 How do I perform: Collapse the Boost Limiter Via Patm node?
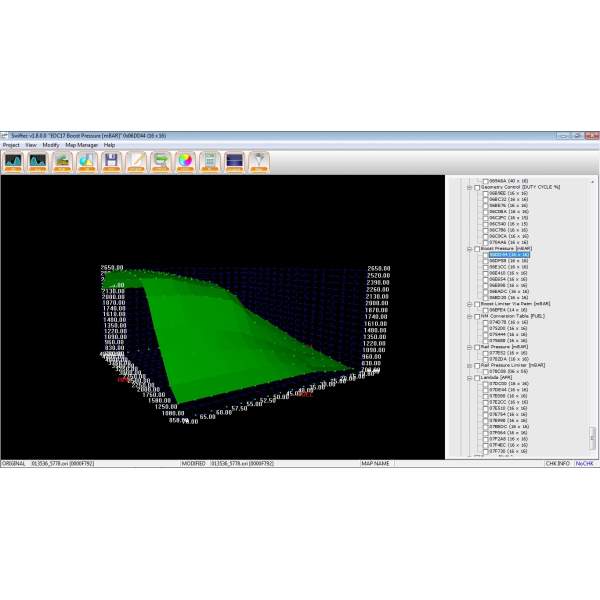pos(470,304)
